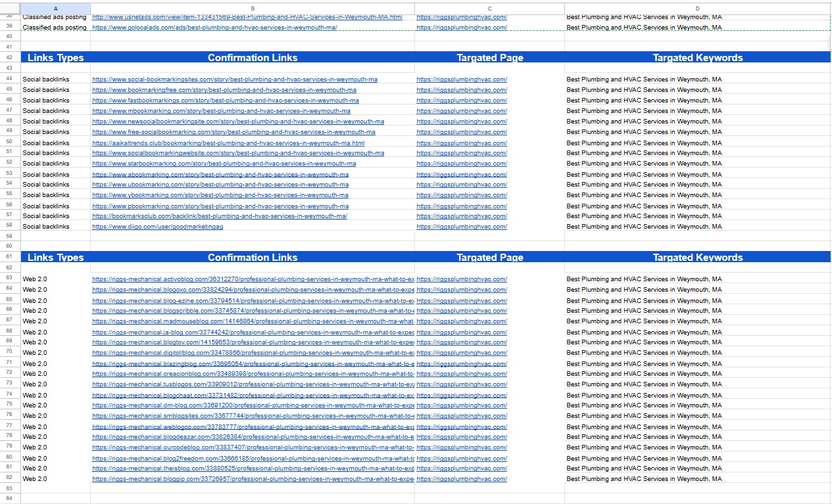Open the riggsplumbinghvac.com link in row 58

(462, 227)
